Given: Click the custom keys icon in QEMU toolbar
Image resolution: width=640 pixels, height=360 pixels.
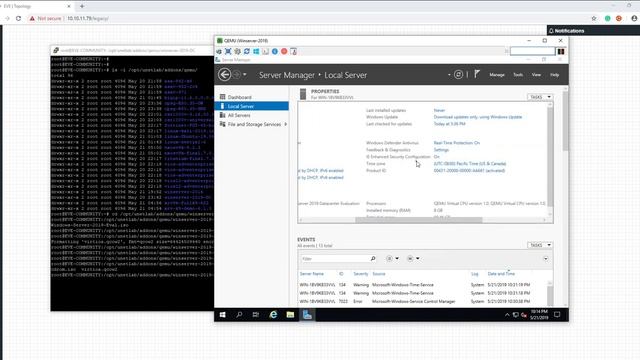Looking at the screenshot, I should [265, 51].
